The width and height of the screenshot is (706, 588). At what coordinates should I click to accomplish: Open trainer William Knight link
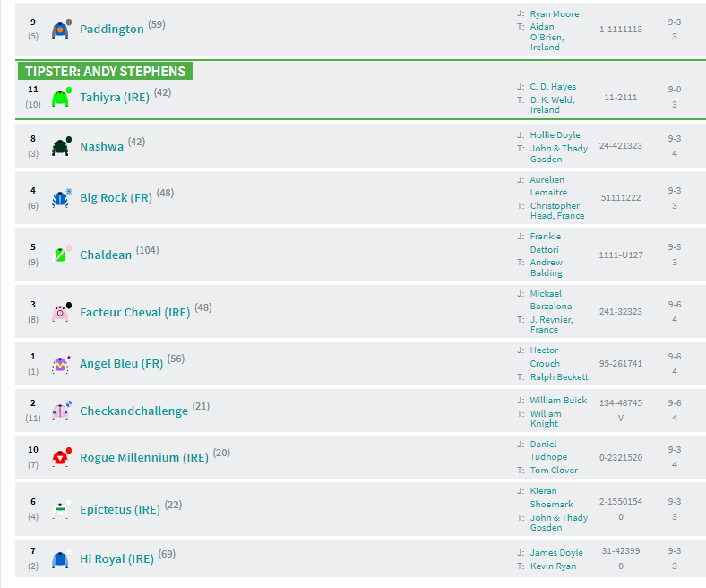pos(546,419)
